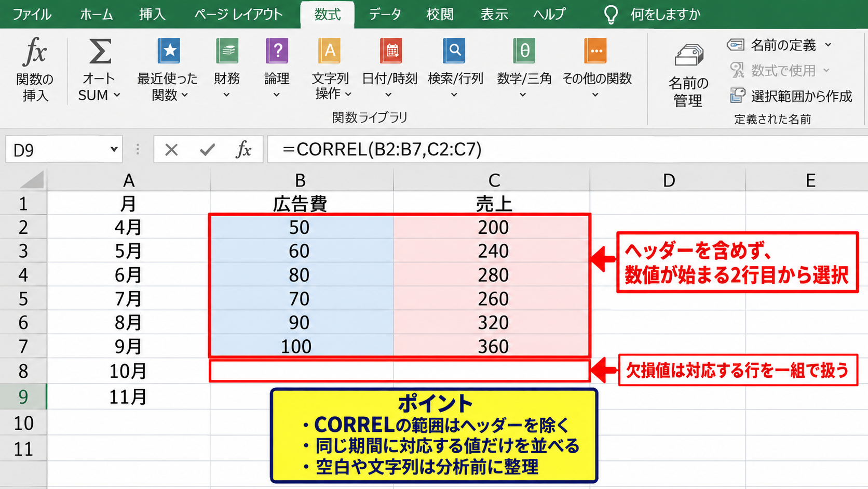This screenshot has width=868, height=489.
Task: Open the ヘルプ tab
Action: pyautogui.click(x=549, y=14)
